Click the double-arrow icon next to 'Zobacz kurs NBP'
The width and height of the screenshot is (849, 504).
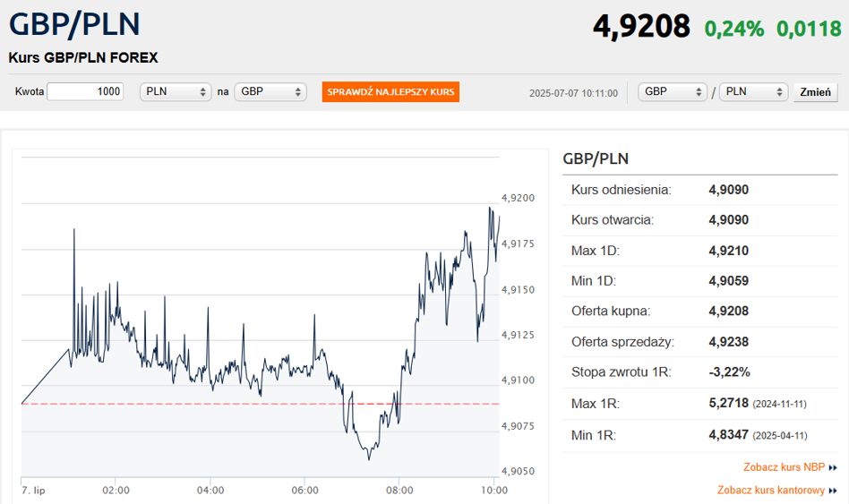pyautogui.click(x=833, y=467)
